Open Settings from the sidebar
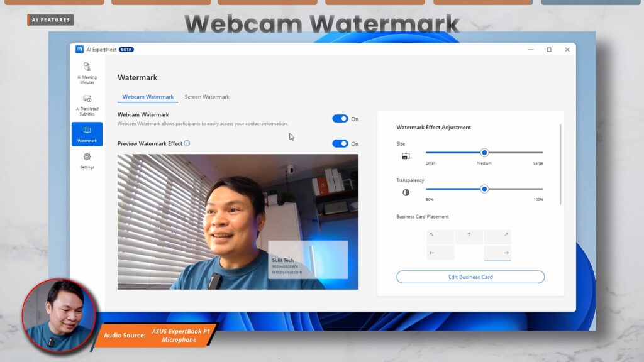This screenshot has height=362, width=644. 87,161
